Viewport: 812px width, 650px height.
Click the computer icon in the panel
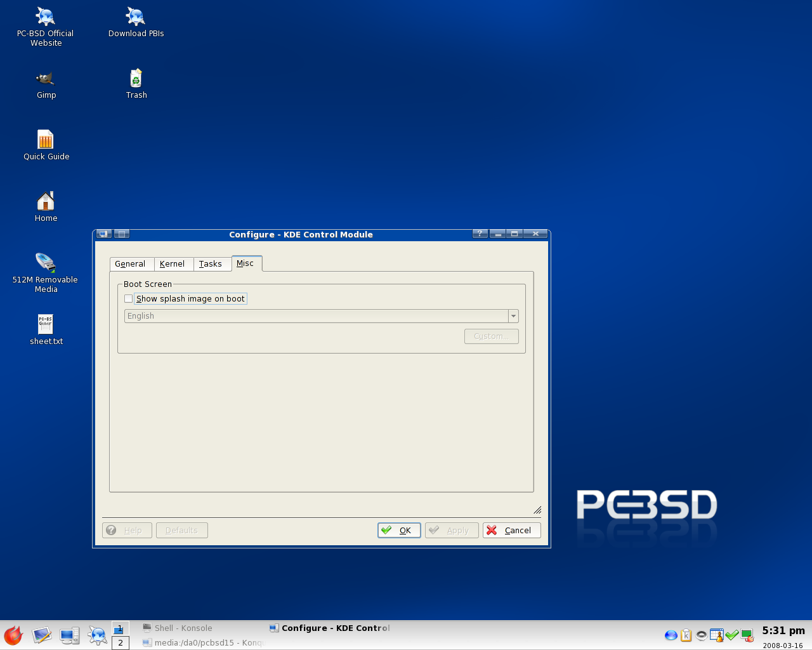[69, 635]
